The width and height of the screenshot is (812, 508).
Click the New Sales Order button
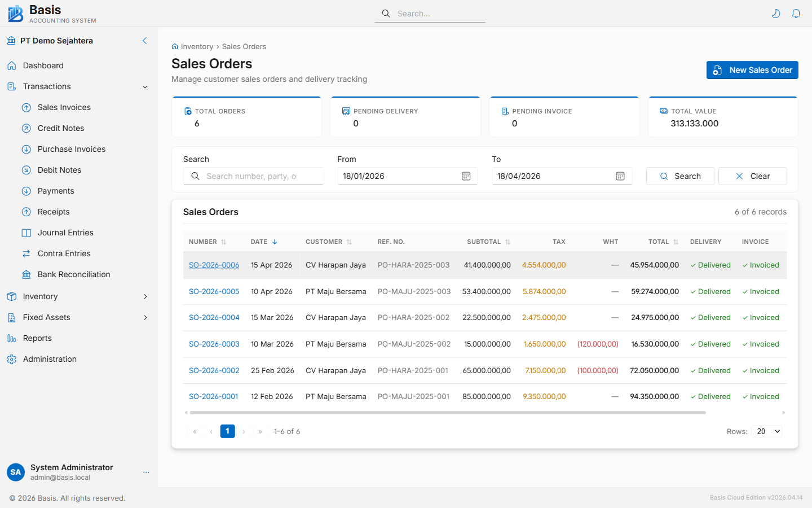pos(752,70)
